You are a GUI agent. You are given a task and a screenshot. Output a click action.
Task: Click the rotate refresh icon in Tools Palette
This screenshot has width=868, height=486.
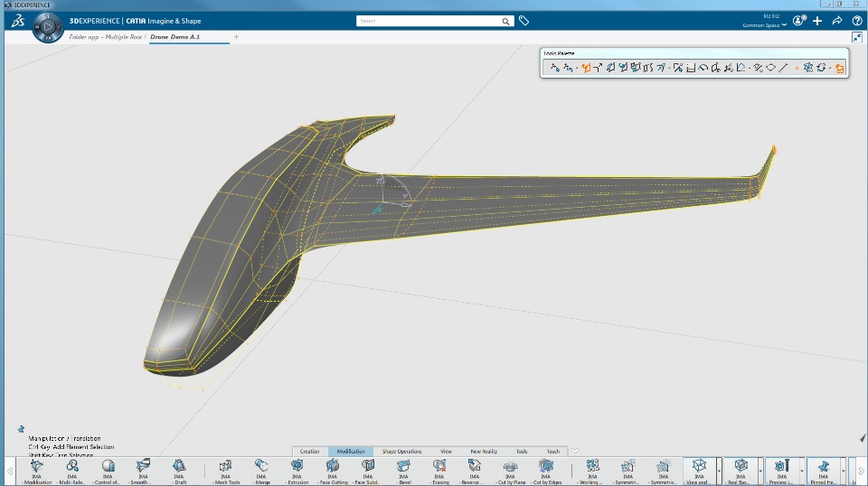pyautogui.click(x=822, y=68)
